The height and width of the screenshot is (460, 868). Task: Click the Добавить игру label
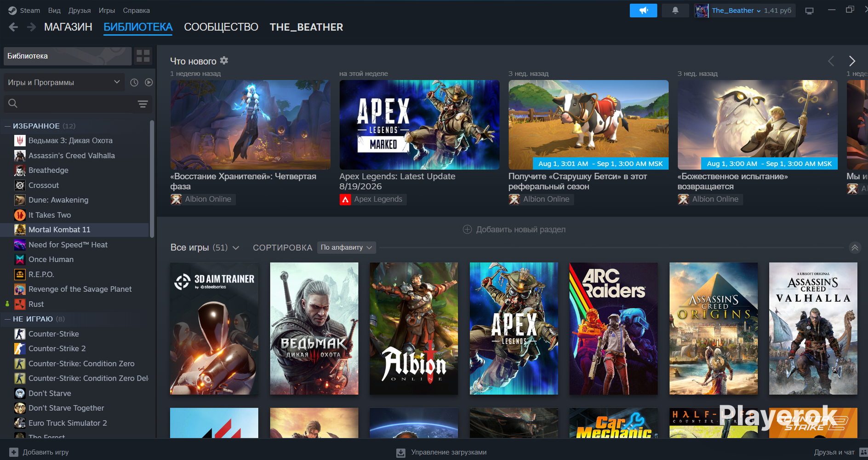click(46, 452)
